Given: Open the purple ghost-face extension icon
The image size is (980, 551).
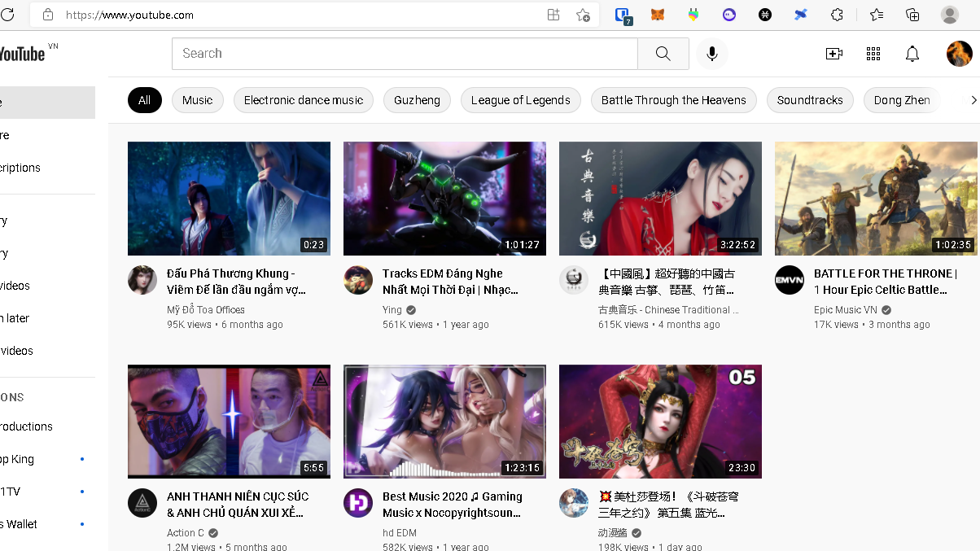Looking at the screenshot, I should pyautogui.click(x=729, y=15).
